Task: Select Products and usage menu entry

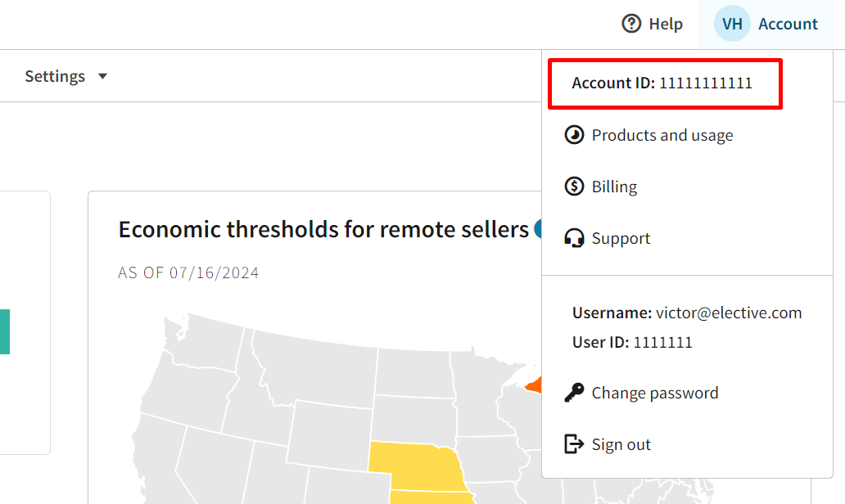Action: [x=662, y=135]
